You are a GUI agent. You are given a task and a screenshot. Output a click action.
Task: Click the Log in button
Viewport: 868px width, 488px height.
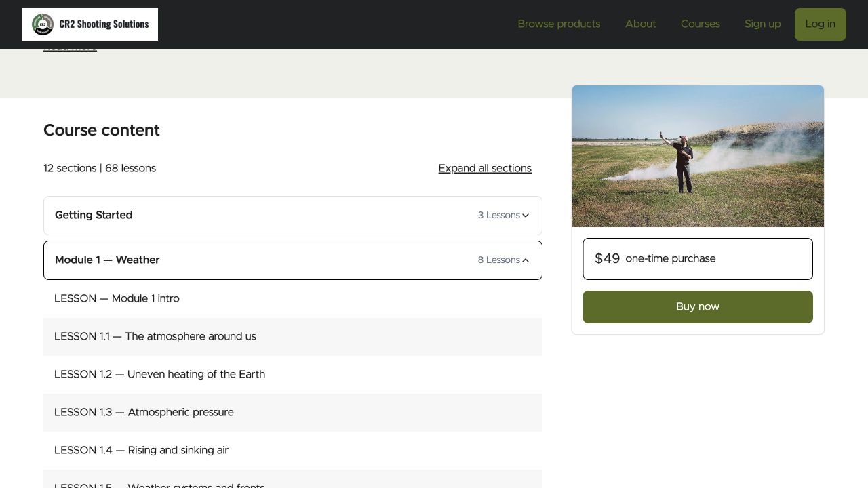pos(820,24)
